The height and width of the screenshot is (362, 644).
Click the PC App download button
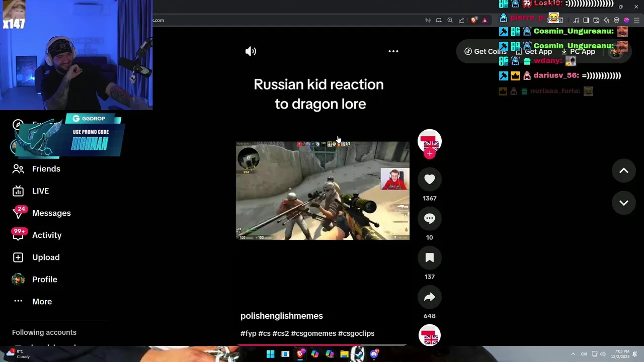(x=578, y=51)
